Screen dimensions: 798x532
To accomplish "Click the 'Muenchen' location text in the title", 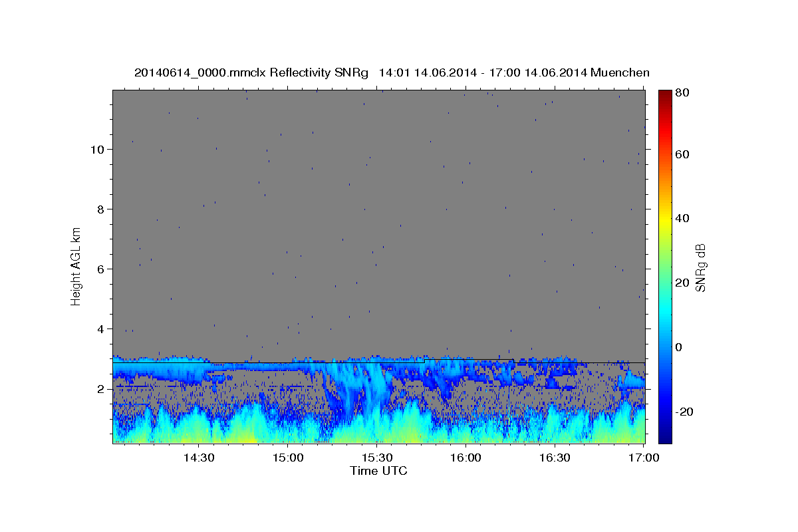I will click(618, 72).
